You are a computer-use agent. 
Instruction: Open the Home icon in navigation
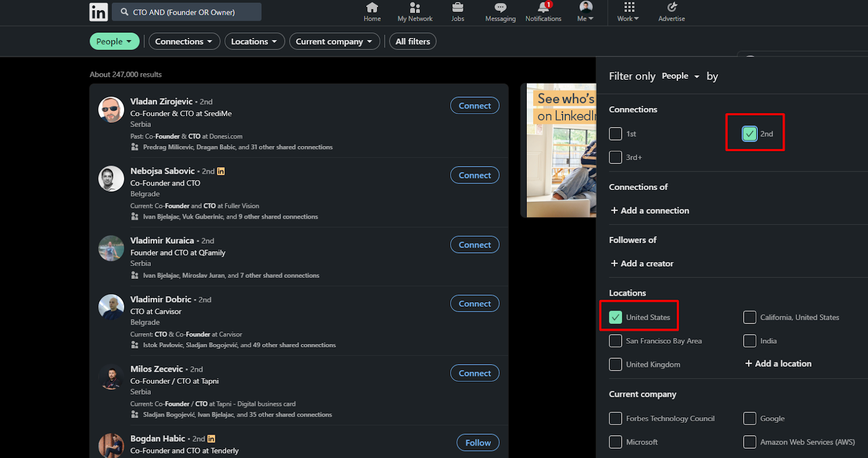[x=372, y=8]
